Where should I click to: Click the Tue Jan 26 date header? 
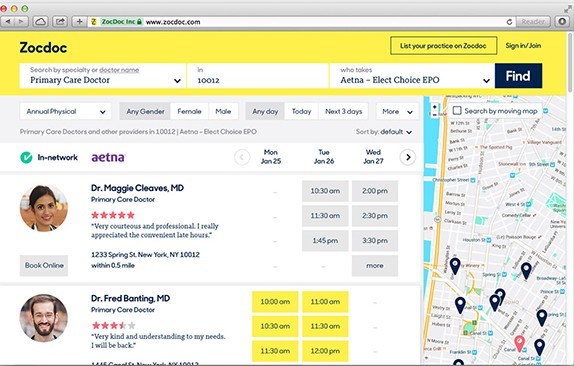[324, 157]
